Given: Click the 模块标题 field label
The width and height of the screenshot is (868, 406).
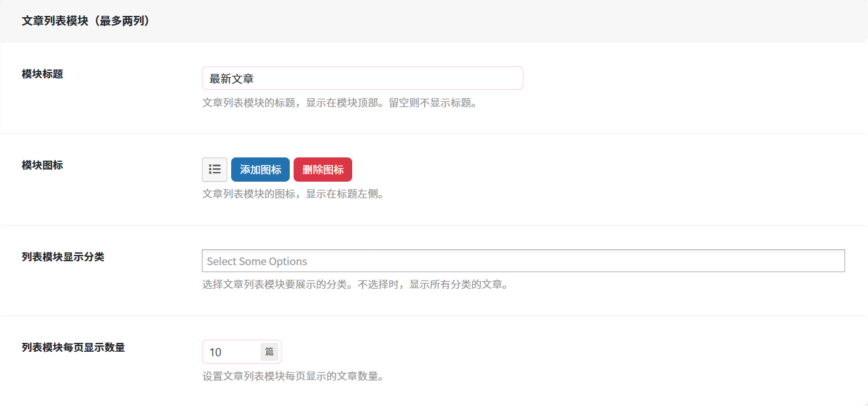Looking at the screenshot, I should tap(42, 74).
